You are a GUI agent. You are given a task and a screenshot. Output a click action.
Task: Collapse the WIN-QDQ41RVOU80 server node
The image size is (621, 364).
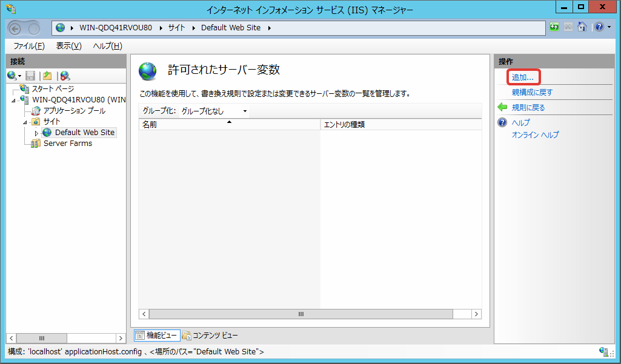coord(14,100)
